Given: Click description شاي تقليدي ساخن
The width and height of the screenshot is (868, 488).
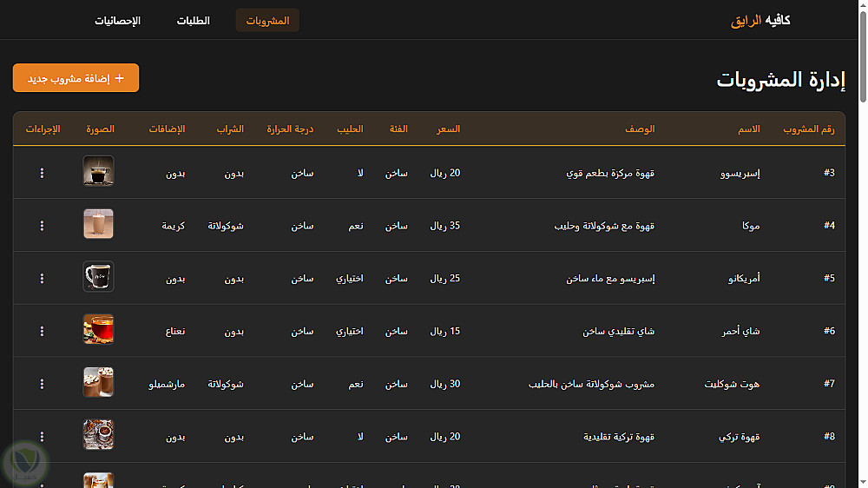Looking at the screenshot, I should point(618,331).
